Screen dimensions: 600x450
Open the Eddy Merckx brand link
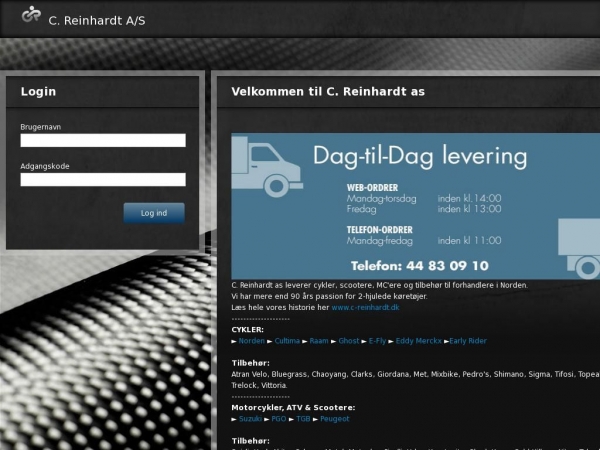pyautogui.click(x=418, y=341)
